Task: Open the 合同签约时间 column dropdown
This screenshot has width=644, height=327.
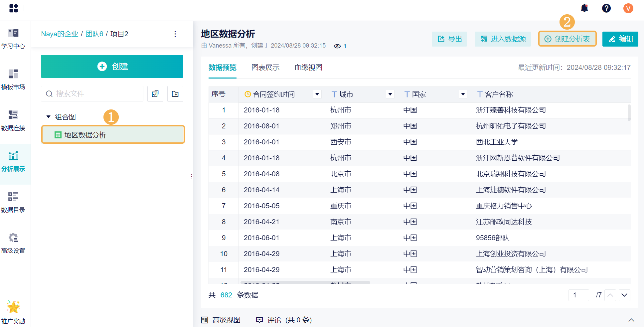Action: click(x=317, y=94)
